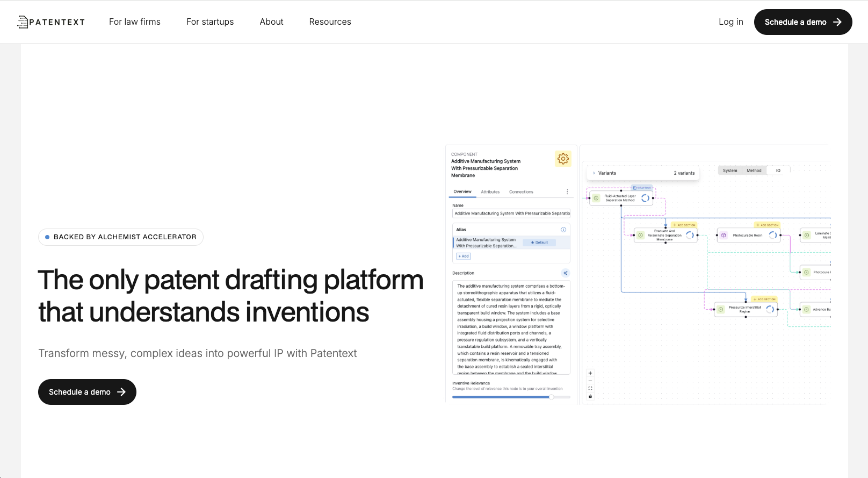Click the Pressurize Interstitial node's green icon
This screenshot has height=478, width=868.
(721, 309)
